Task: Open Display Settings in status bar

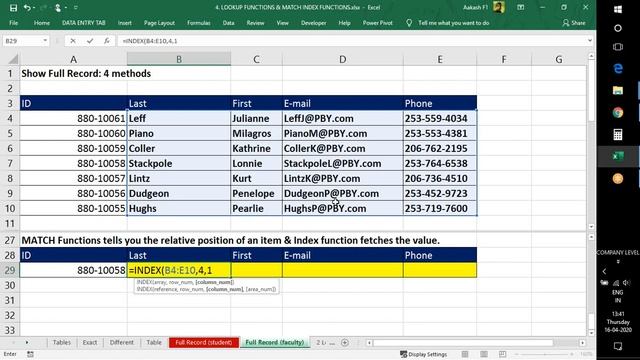Action: coord(423,354)
